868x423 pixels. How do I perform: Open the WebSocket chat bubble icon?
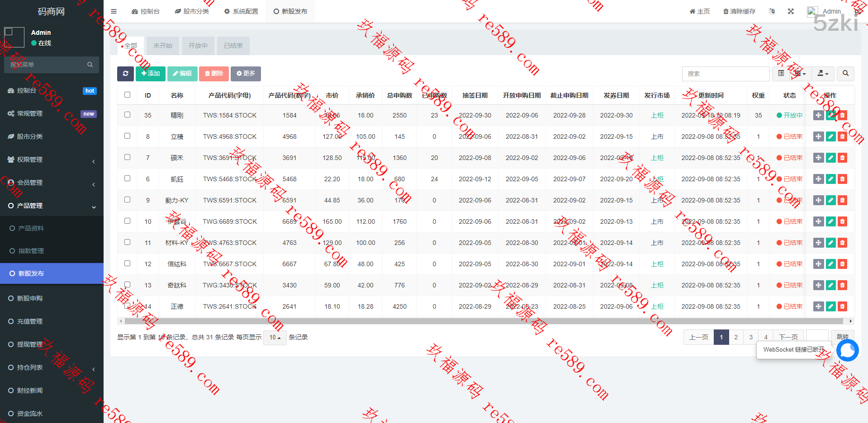847,350
